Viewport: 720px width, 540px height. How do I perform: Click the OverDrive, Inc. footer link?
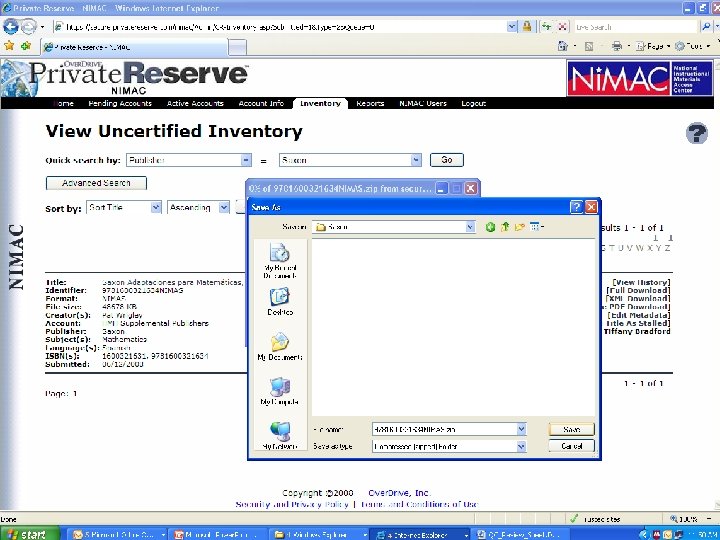(x=399, y=493)
